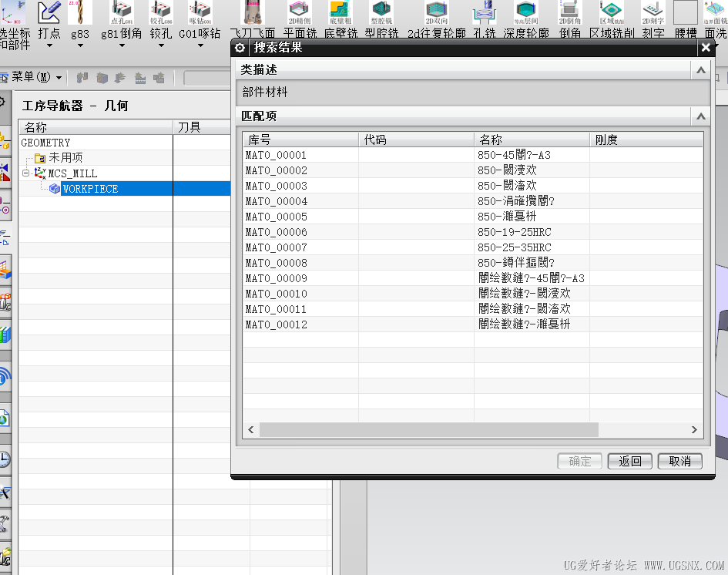This screenshot has width=728, height=575.
Task: Select row MAT0_00003
Action: [x=473, y=186]
